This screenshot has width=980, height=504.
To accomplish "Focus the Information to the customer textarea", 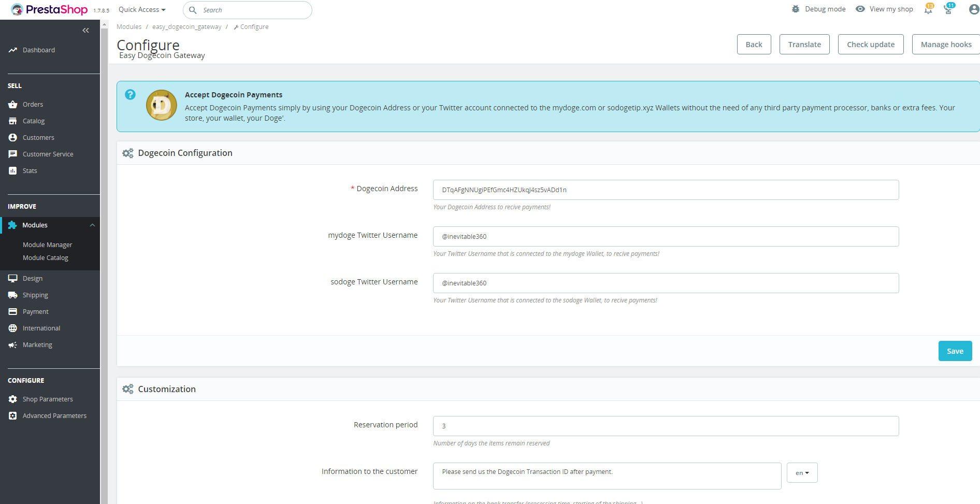I will 607,476.
